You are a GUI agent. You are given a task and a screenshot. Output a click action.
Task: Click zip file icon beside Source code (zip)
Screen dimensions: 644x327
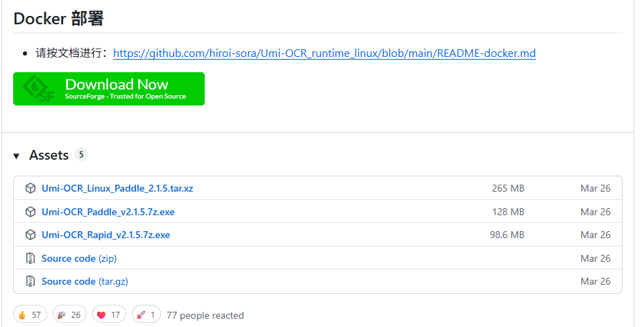31,258
